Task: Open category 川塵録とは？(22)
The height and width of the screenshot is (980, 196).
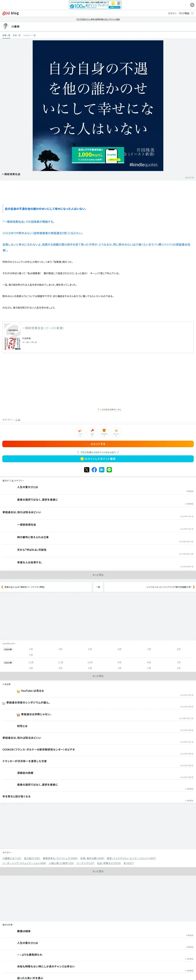Action: (x=12, y=858)
